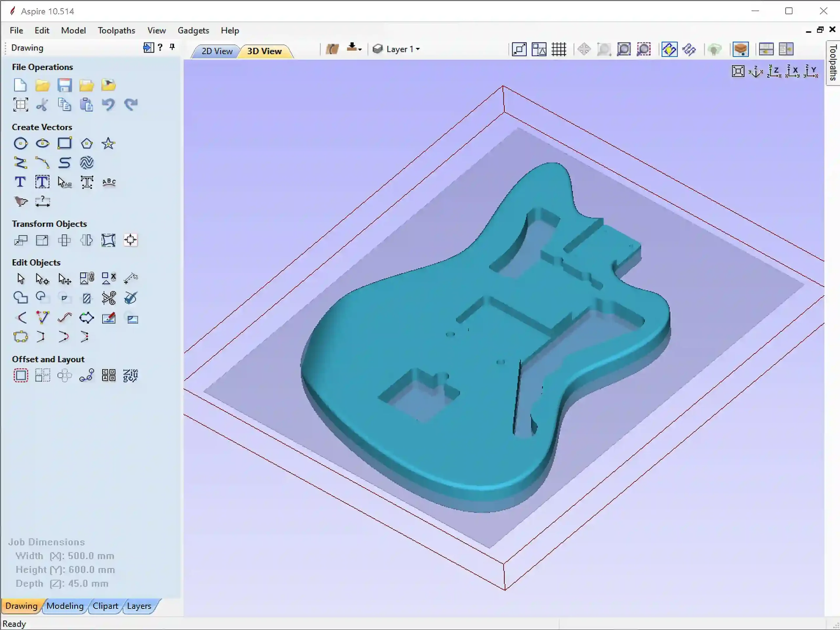Select the bottom Drawing tab
The image size is (840, 630).
[x=21, y=606]
